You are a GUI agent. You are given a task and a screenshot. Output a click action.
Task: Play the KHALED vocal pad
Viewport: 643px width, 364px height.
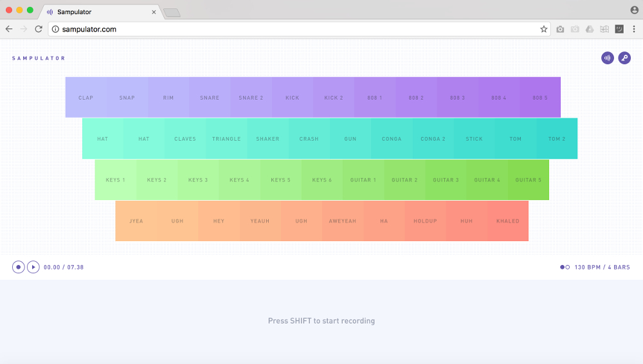[507, 221]
